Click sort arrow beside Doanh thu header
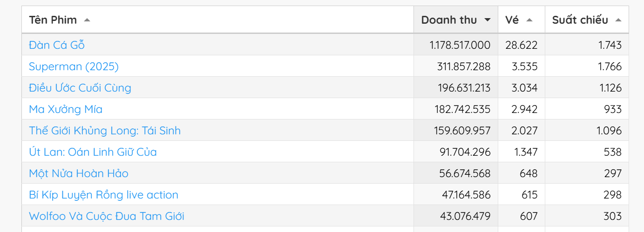Viewport: 644px width, 232px height. (x=488, y=20)
